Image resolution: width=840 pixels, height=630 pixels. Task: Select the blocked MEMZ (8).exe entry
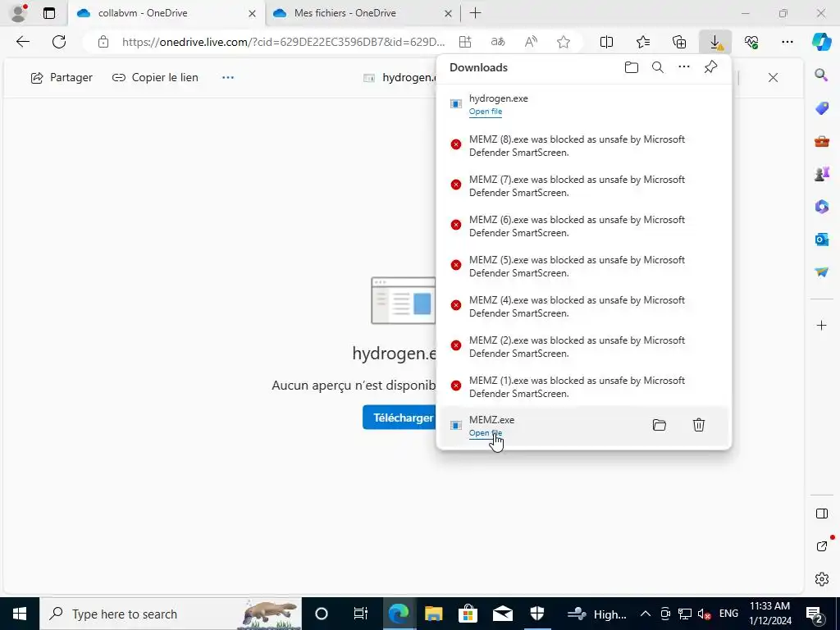(x=584, y=146)
